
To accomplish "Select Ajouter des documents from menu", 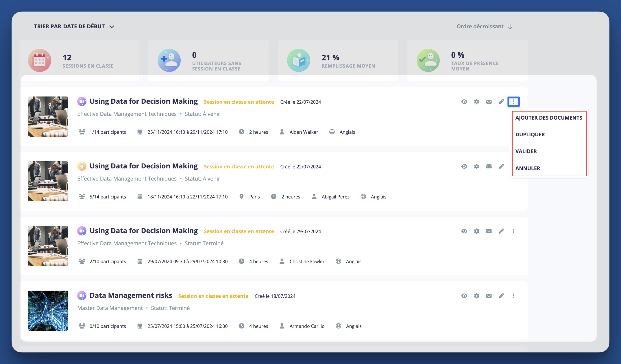I will (x=548, y=118).
